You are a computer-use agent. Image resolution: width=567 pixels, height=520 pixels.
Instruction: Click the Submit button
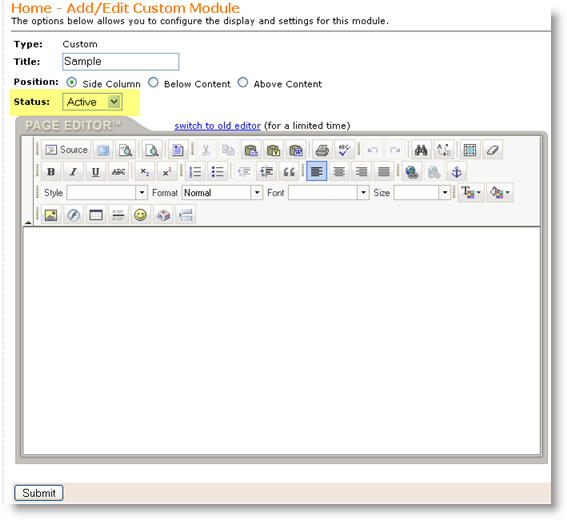pyautogui.click(x=39, y=493)
